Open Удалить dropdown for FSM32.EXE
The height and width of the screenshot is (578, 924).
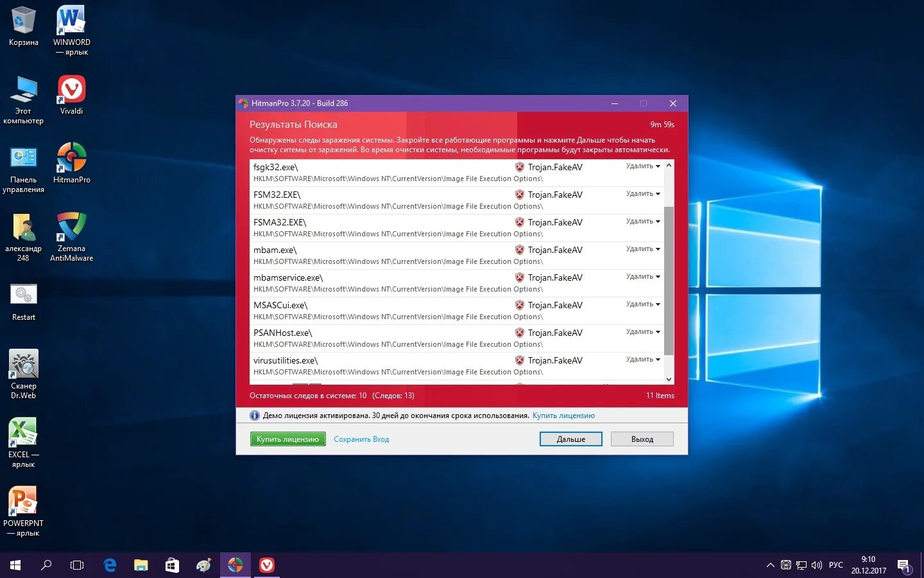click(643, 194)
